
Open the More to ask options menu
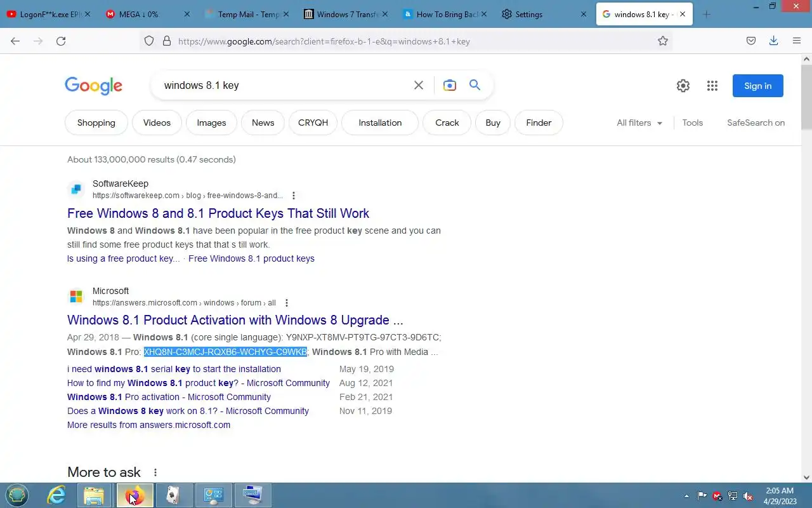click(155, 472)
